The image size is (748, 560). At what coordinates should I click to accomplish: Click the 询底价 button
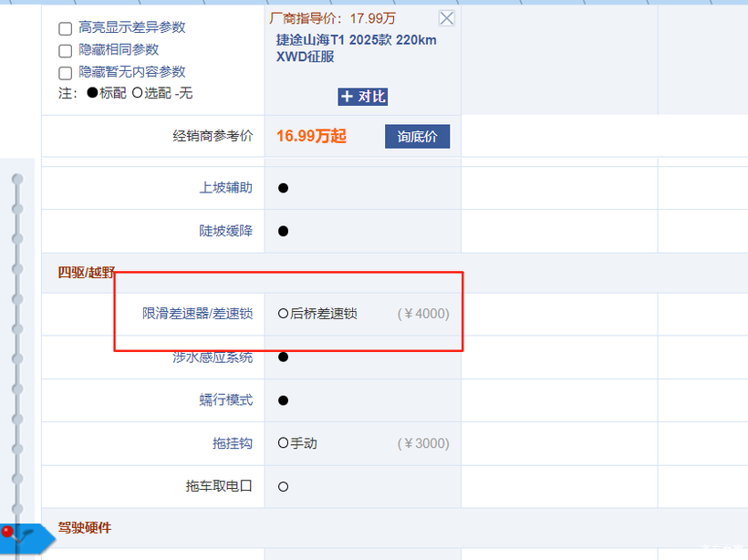(418, 137)
